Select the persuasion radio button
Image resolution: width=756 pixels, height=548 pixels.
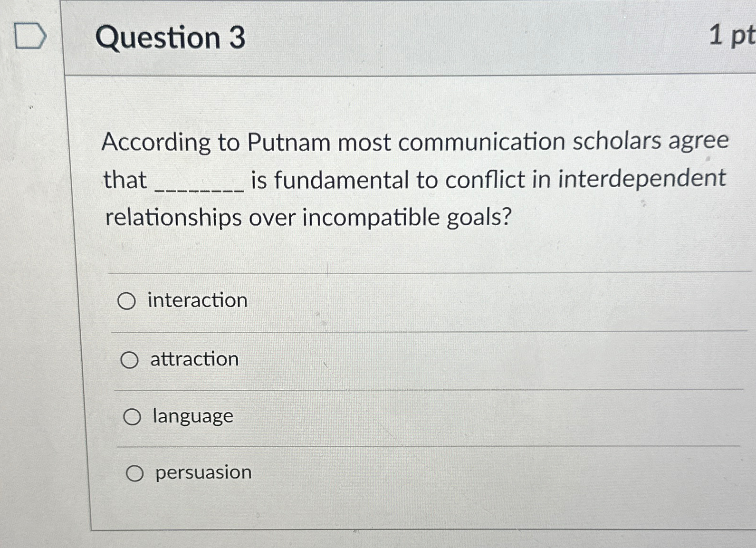(136, 472)
